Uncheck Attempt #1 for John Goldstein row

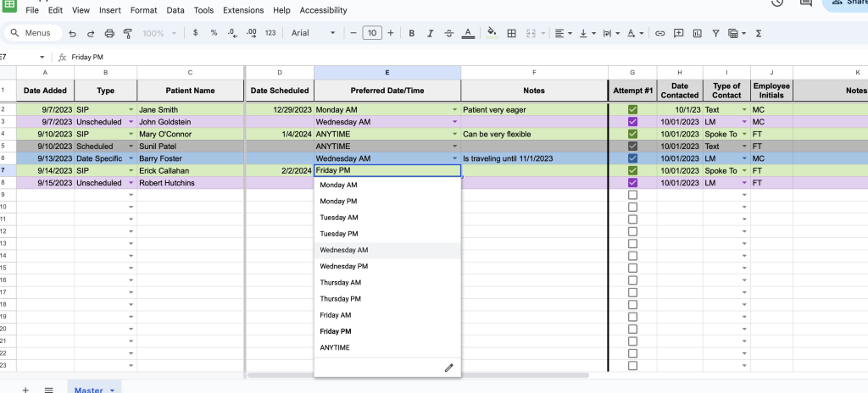pyautogui.click(x=632, y=122)
